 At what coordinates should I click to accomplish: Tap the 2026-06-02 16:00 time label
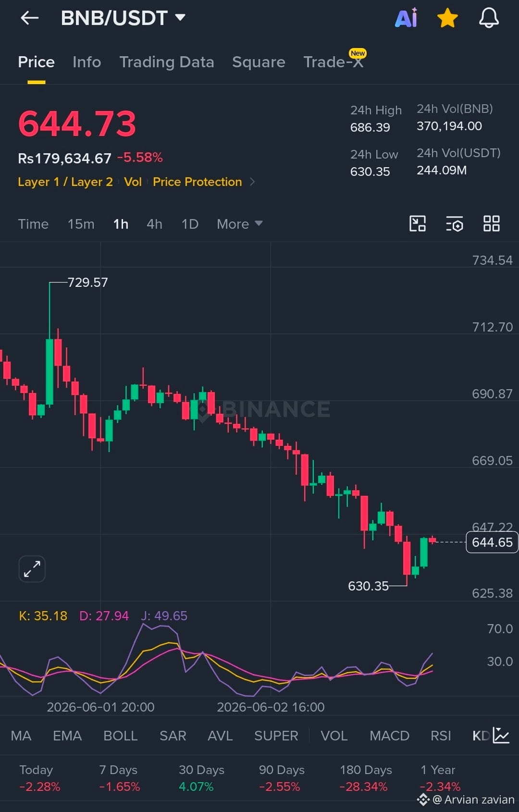click(271, 707)
